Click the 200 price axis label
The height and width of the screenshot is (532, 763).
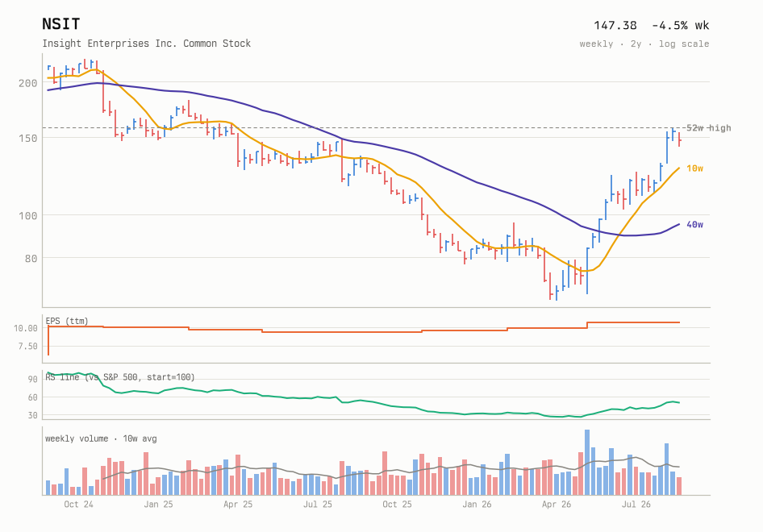(27, 83)
